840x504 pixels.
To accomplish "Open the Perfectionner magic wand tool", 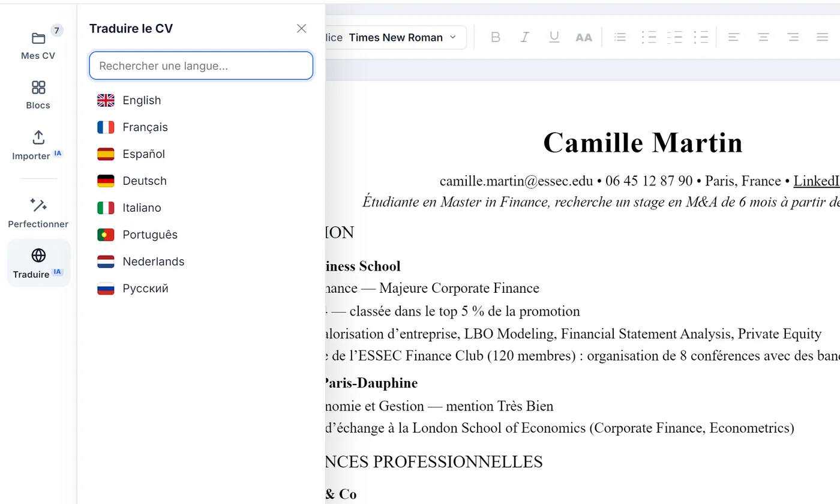I will (38, 213).
